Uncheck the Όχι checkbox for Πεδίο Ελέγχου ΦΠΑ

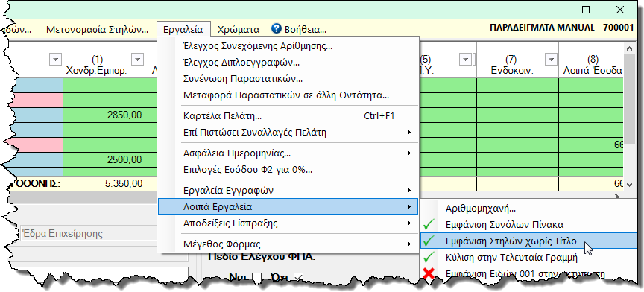point(298,278)
